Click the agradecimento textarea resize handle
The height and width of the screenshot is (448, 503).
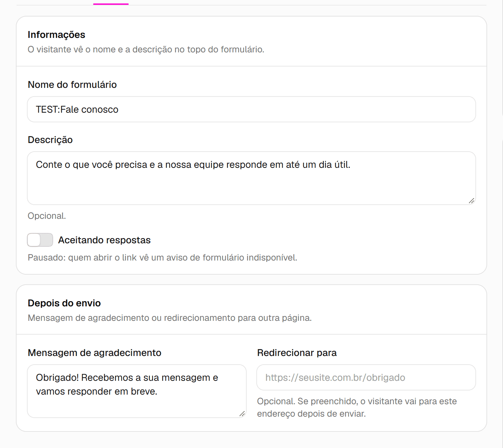[242, 414]
